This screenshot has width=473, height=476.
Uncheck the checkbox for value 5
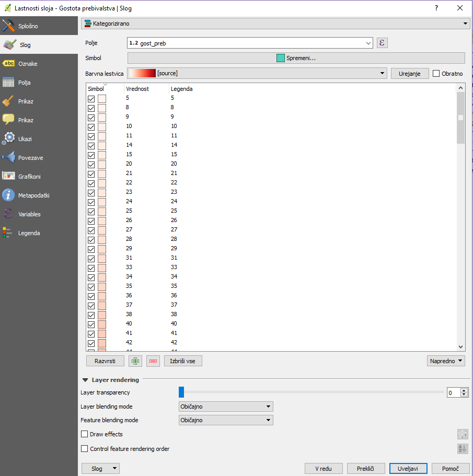coord(91,98)
